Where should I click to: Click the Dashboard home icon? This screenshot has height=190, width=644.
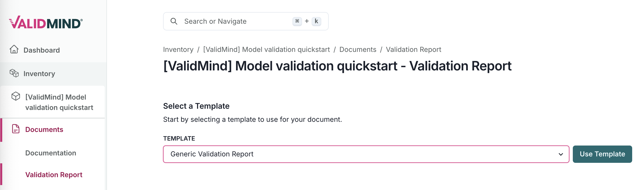click(14, 50)
